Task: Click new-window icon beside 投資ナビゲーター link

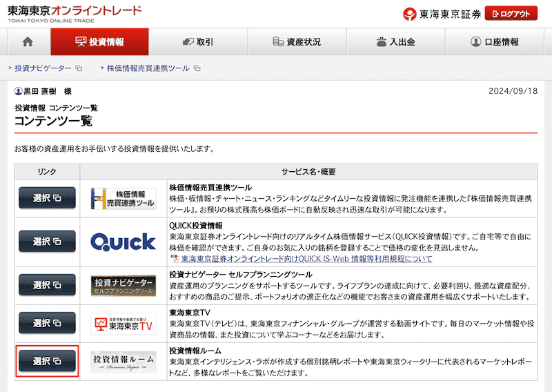Action: coord(79,68)
